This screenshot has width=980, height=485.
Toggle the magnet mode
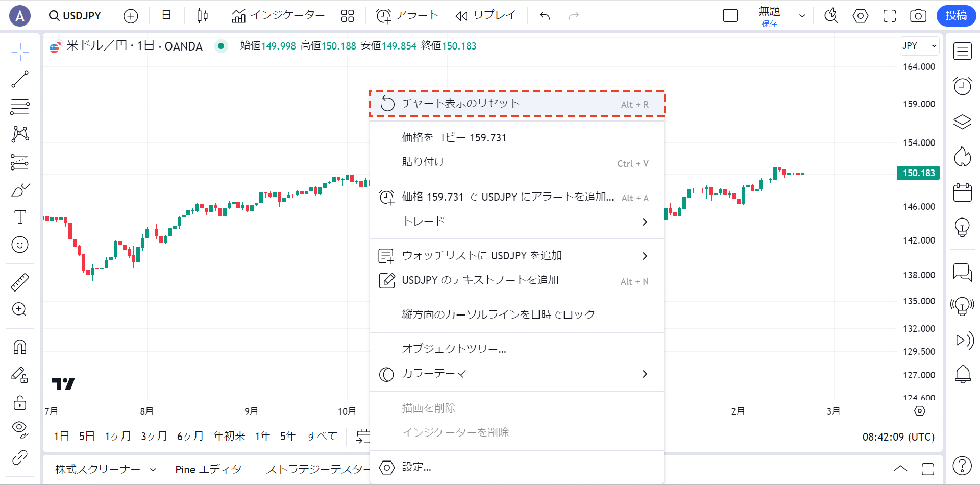click(20, 347)
